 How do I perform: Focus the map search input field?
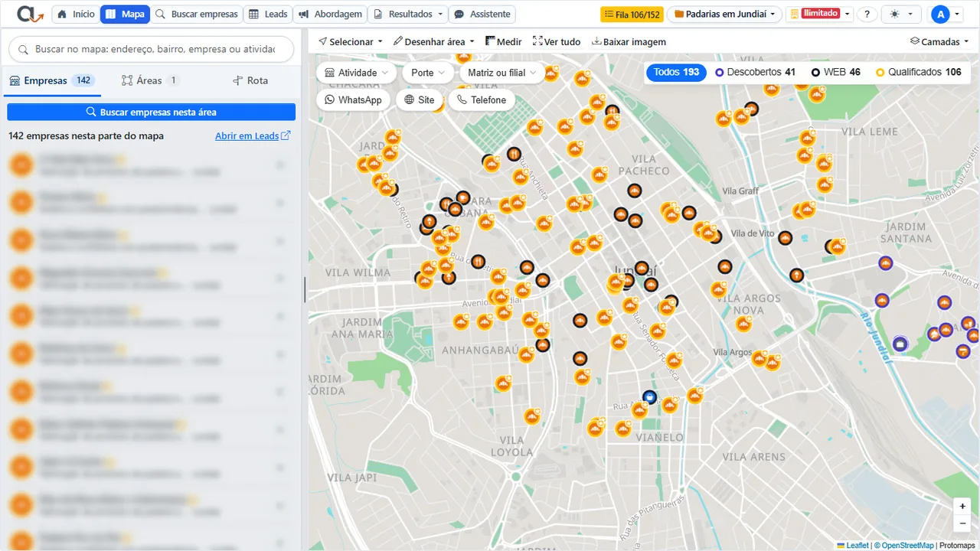[152, 49]
